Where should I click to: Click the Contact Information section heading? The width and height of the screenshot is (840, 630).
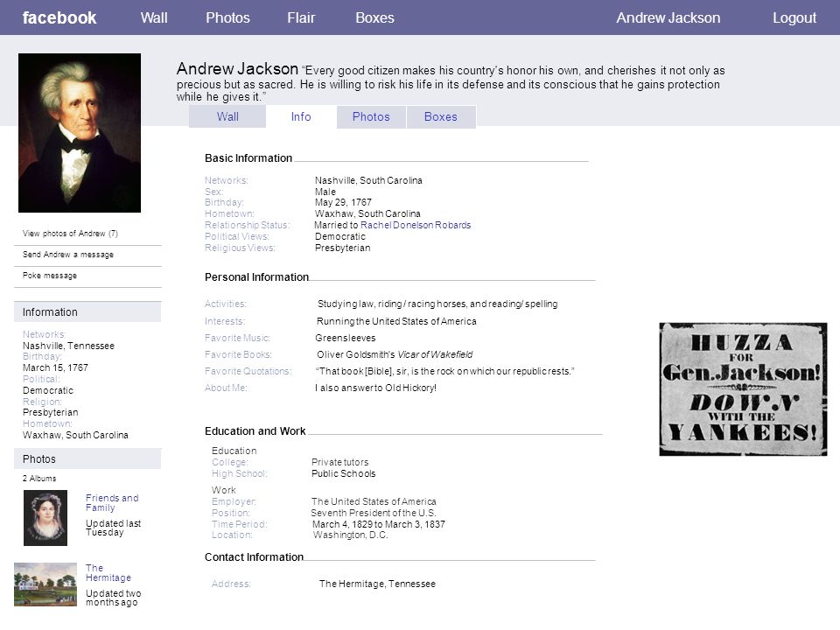[254, 557]
